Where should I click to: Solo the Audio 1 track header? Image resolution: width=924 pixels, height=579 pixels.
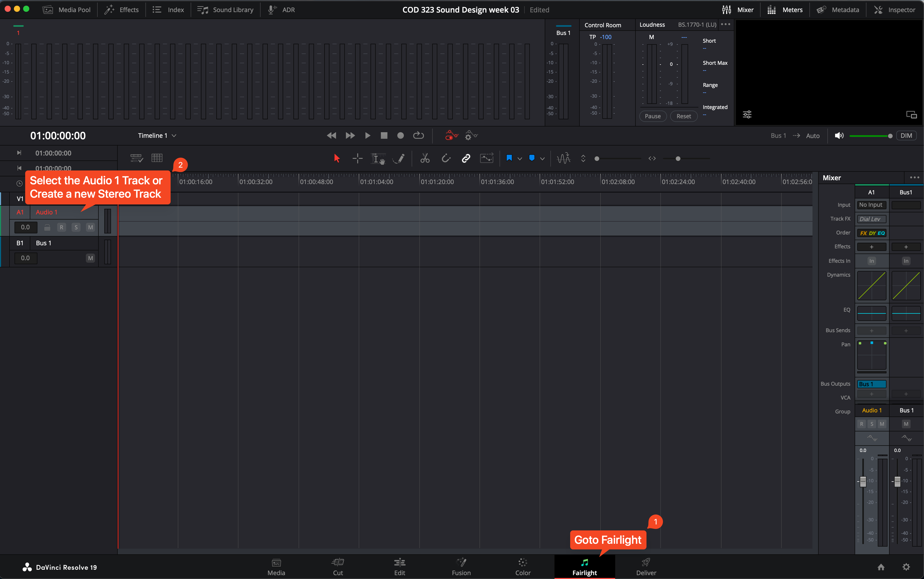[x=76, y=228]
